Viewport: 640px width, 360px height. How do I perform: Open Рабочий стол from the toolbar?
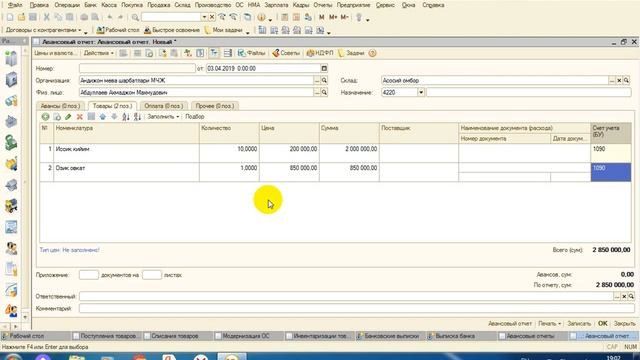[x=118, y=30]
